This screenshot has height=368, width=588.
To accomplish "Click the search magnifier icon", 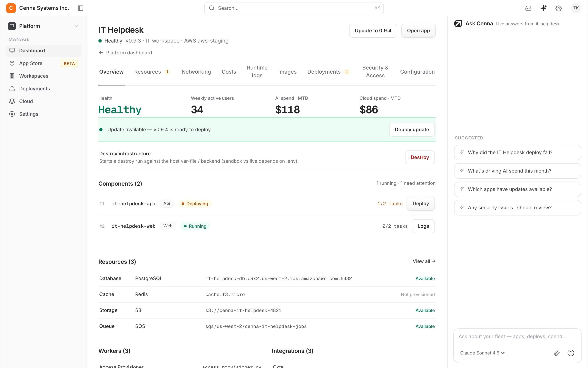I will (212, 8).
